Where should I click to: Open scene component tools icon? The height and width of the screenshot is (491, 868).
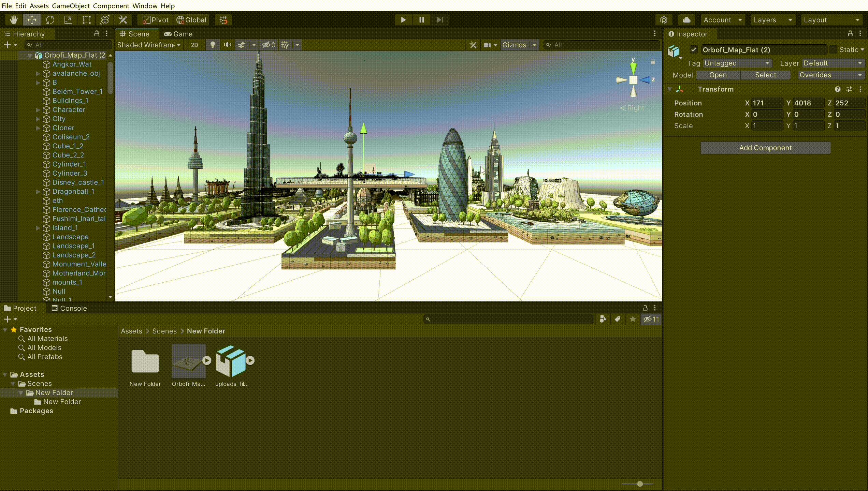(473, 45)
